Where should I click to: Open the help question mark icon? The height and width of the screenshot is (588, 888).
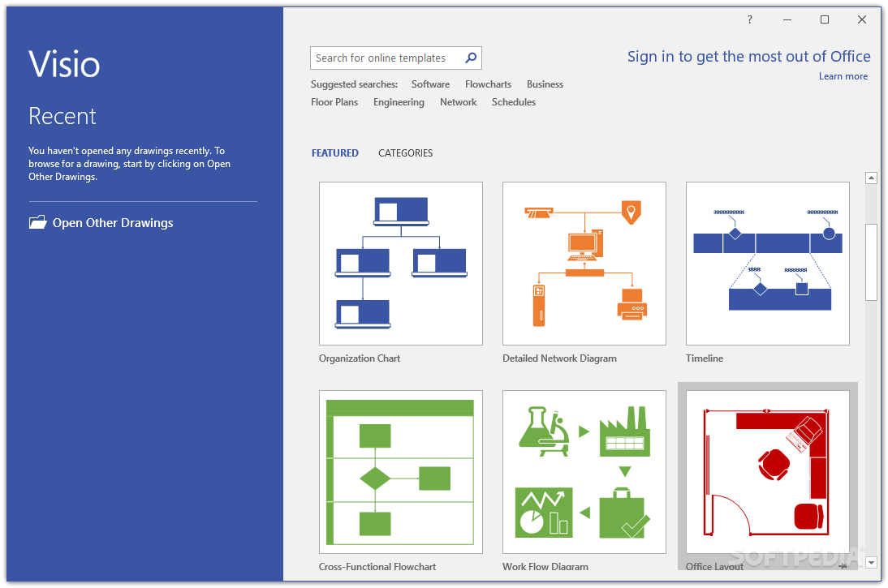tap(750, 19)
